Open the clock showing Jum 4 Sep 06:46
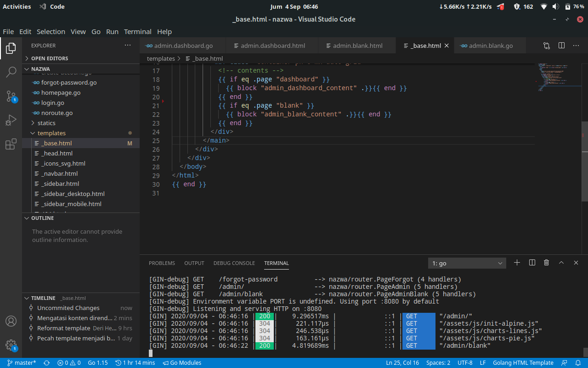 click(294, 6)
